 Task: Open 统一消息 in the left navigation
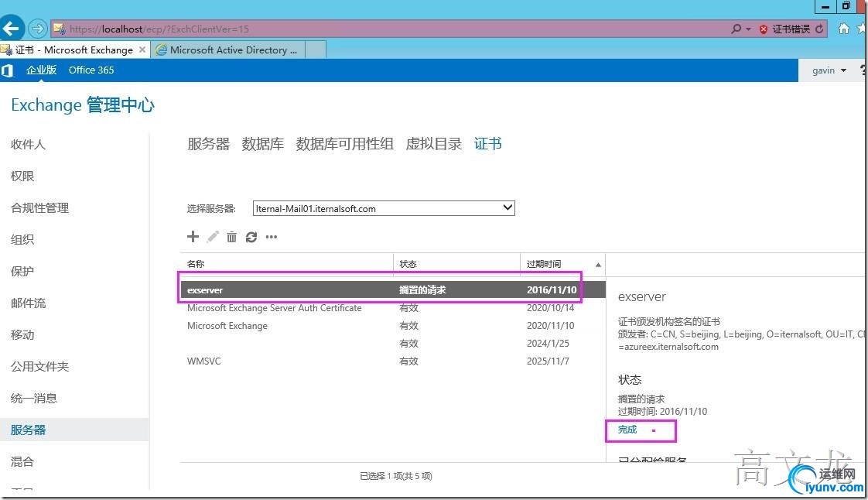pyautogui.click(x=34, y=399)
